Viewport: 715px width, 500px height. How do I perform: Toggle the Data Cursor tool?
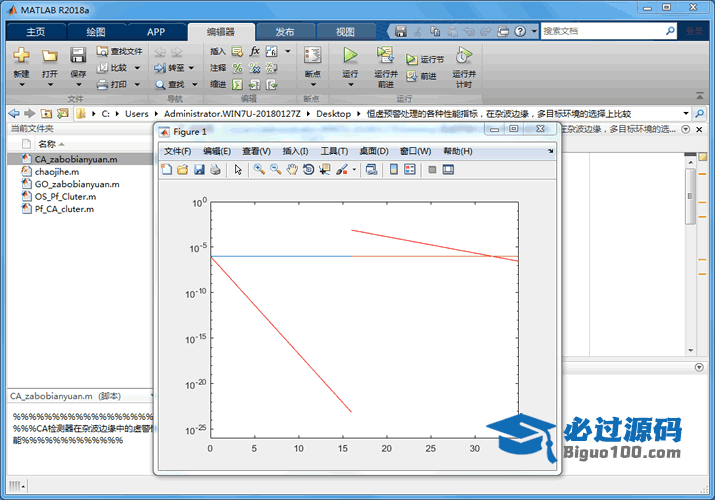pos(325,170)
